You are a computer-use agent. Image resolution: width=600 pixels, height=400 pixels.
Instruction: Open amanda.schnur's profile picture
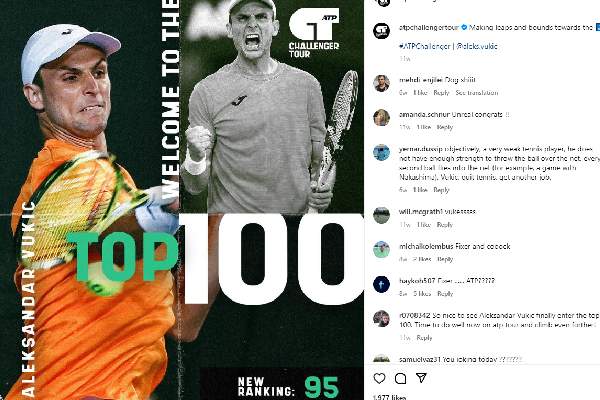tap(382, 118)
